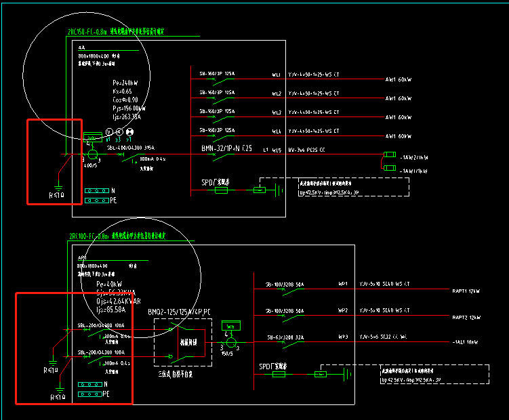Image resolution: width=509 pixels, height=420 pixels.
Task: Click the N terminal bar in panel AP1
Action: tap(90, 384)
